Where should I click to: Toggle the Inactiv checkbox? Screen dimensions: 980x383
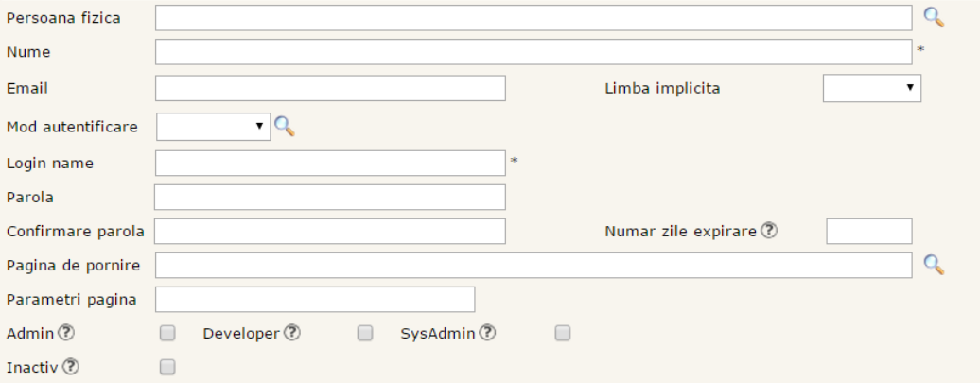point(167,367)
